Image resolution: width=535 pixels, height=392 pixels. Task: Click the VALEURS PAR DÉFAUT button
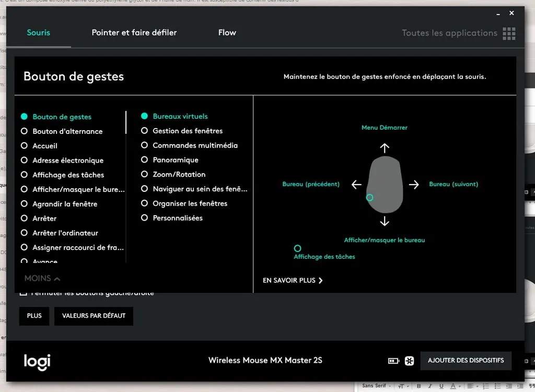(94, 316)
